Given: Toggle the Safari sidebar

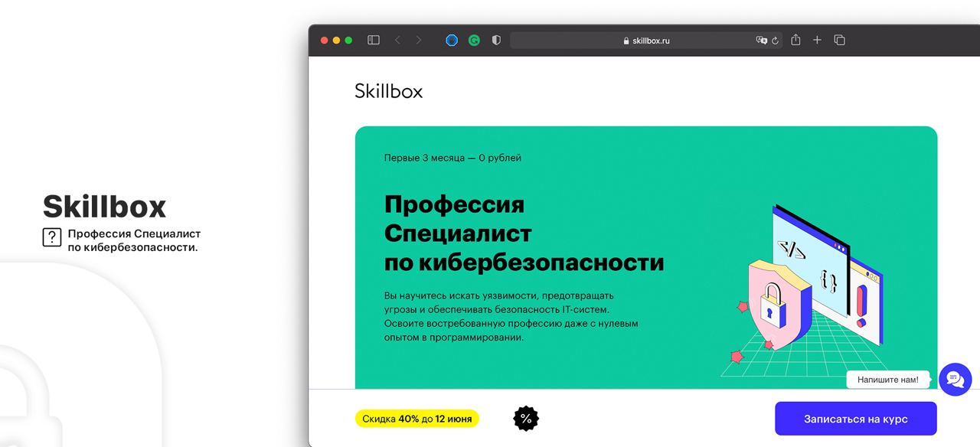Looking at the screenshot, I should click(x=374, y=40).
